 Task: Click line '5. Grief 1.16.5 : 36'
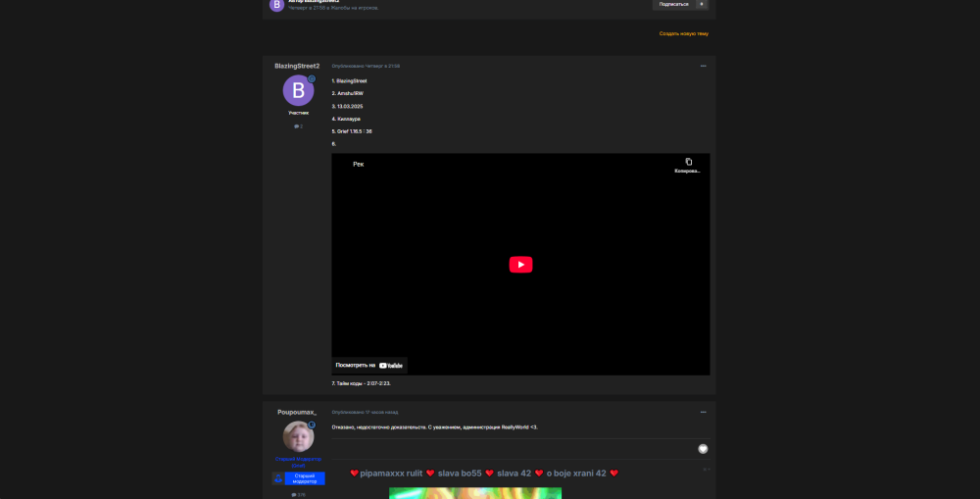pos(352,131)
